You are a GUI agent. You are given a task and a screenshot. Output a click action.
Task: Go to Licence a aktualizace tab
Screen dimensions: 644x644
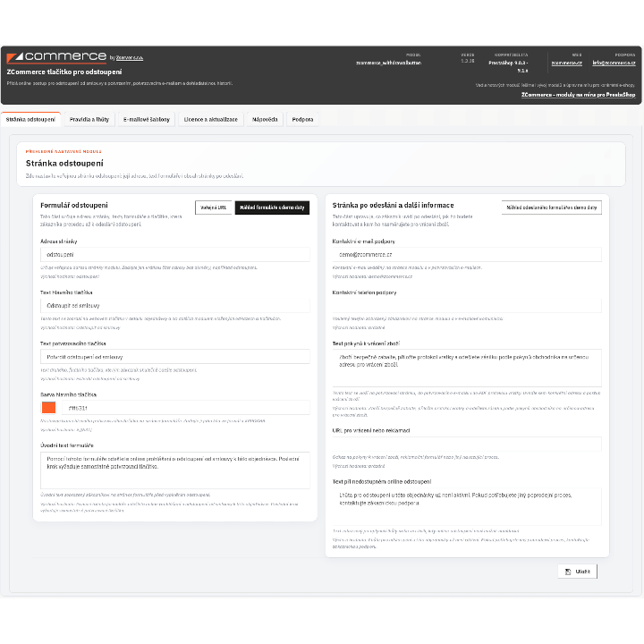(211, 119)
